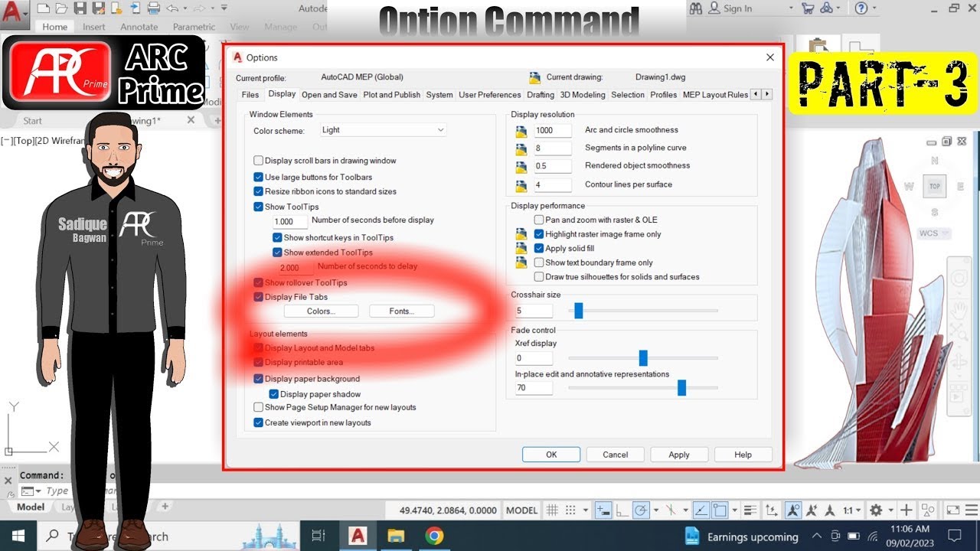Click the New drawing icon in Quick Access
Viewport: 980px width, 551px height.
[x=43, y=8]
